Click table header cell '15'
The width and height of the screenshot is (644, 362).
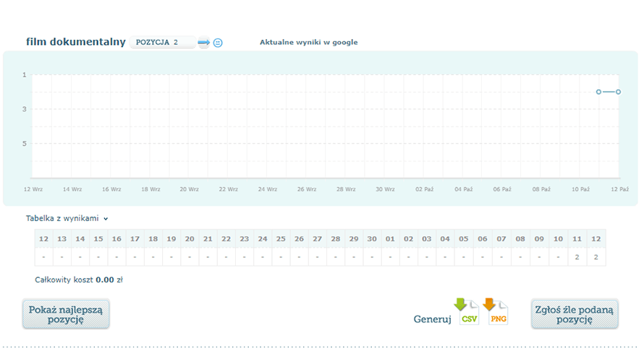98,239
